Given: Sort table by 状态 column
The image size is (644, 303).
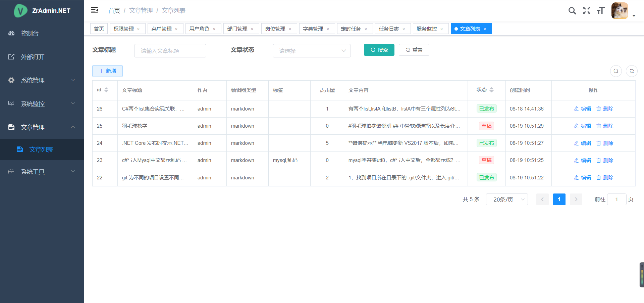Looking at the screenshot, I should click(491, 90).
